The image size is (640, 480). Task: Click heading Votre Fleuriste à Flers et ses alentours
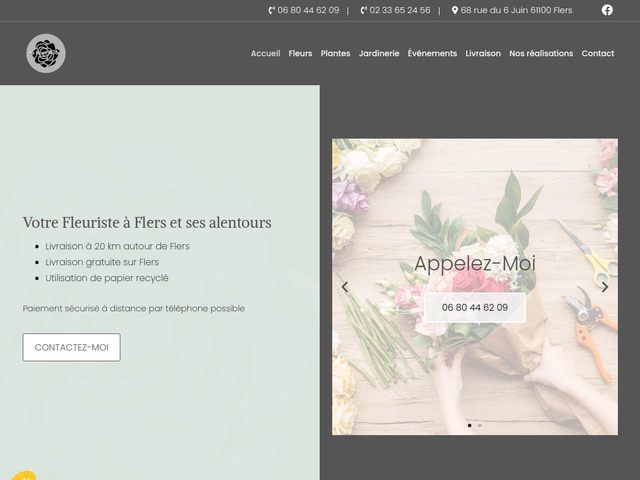147,223
